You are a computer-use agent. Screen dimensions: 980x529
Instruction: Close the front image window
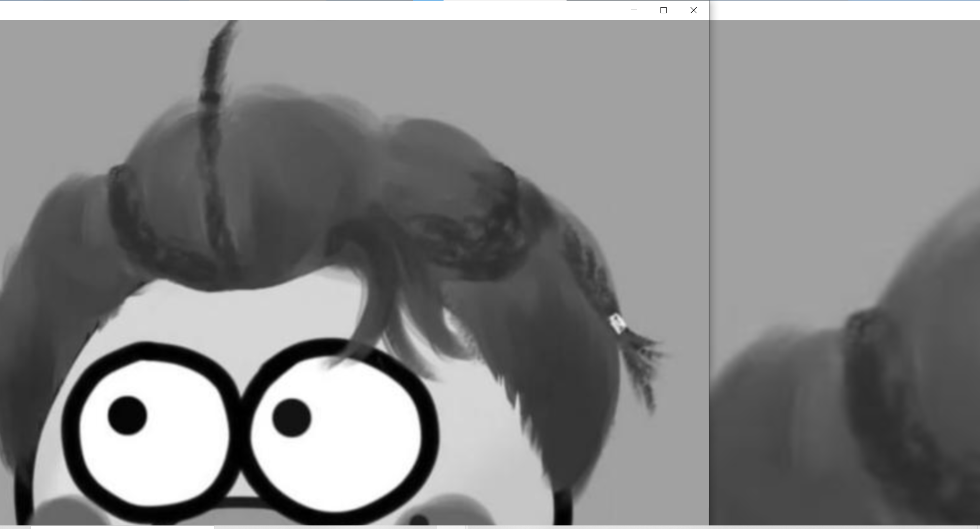(694, 10)
